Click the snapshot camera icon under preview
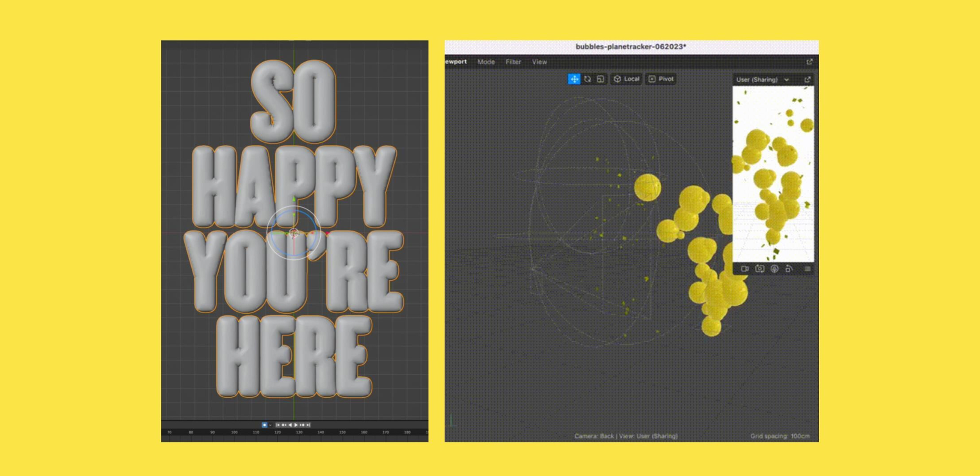 tap(759, 269)
